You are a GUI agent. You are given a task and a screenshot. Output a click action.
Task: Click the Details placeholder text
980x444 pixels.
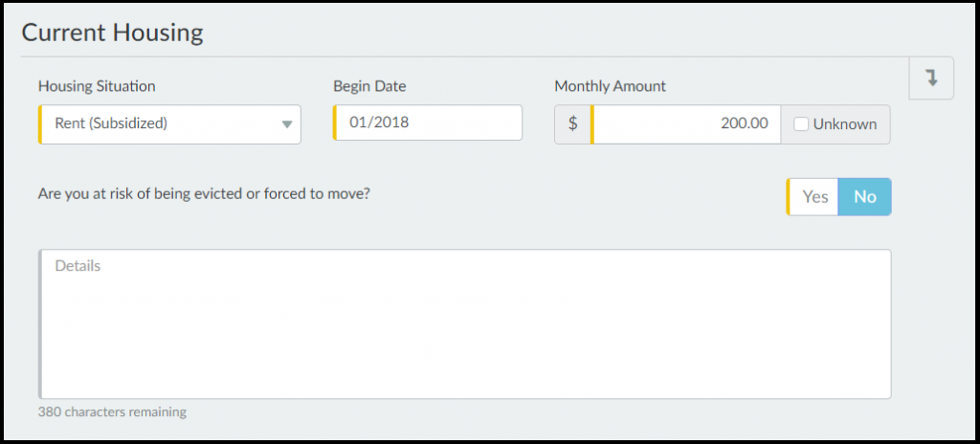pos(78,266)
